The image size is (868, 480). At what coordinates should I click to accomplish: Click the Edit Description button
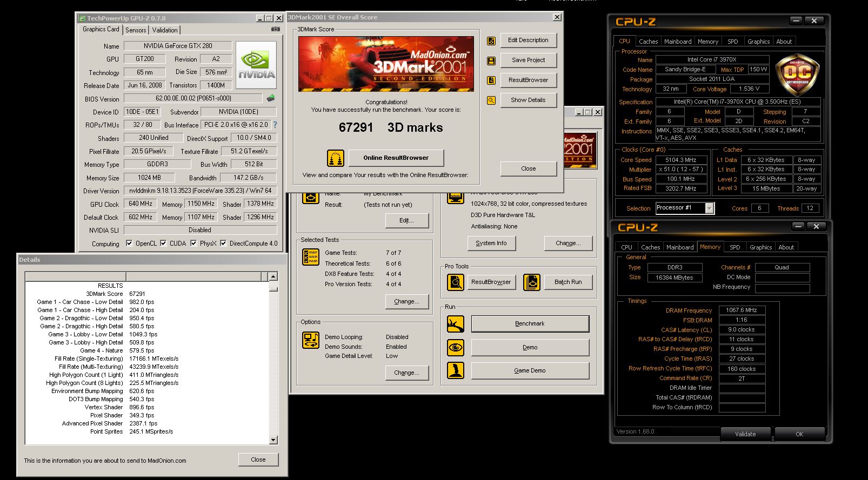click(528, 40)
